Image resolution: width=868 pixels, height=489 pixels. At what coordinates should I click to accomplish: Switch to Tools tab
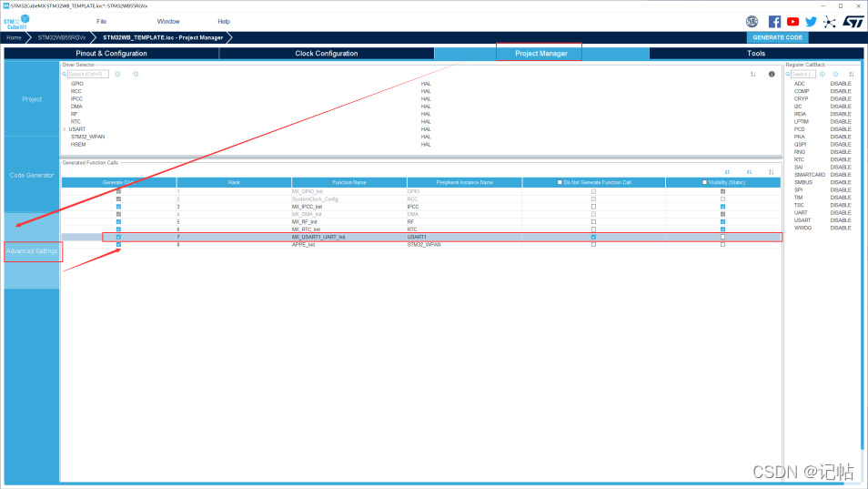coord(755,54)
